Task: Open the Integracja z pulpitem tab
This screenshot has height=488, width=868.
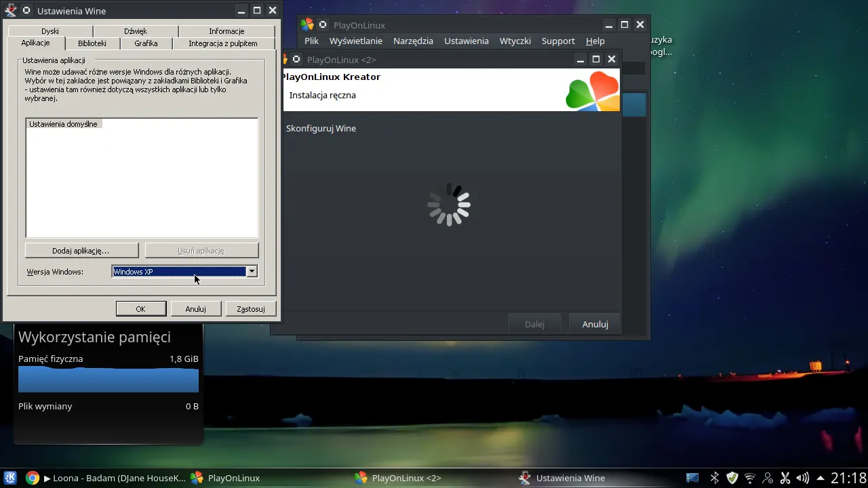Action: 223,43
